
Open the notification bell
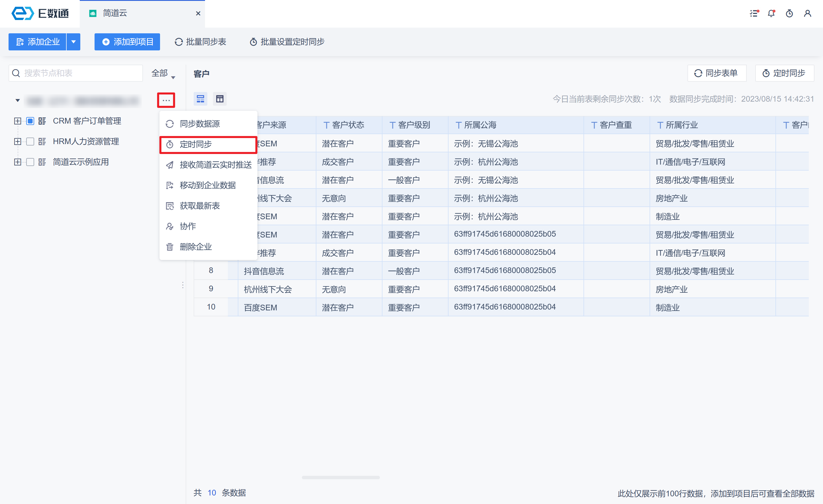[771, 13]
